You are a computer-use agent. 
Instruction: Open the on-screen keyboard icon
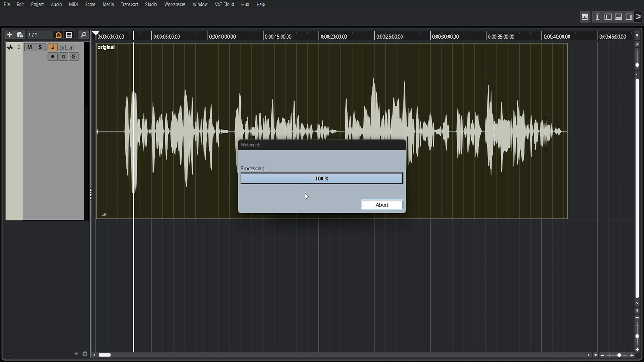coord(585,17)
